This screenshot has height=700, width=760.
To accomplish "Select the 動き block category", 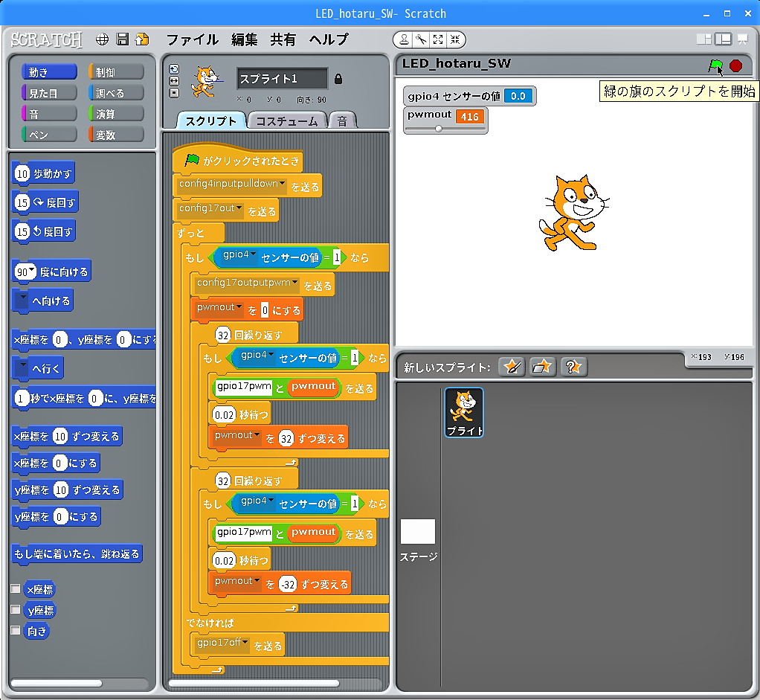I will [x=49, y=72].
